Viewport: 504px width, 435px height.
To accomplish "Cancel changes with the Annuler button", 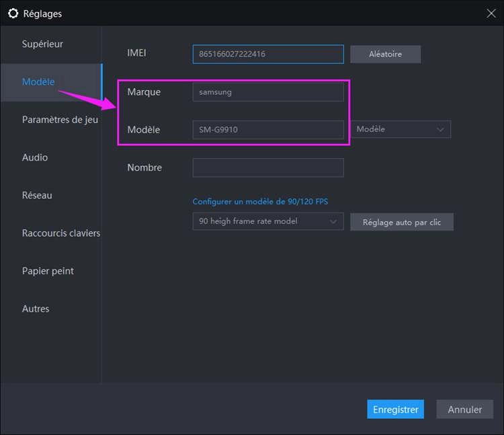I will point(464,409).
